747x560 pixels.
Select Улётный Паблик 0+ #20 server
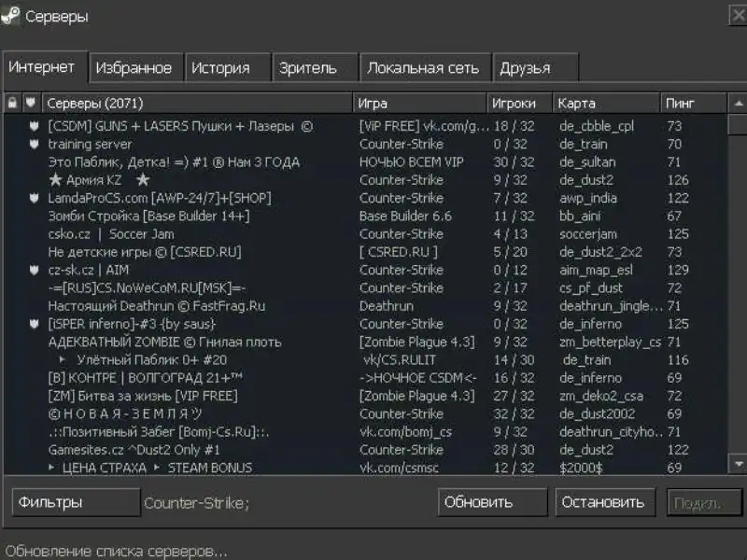pos(366,360)
